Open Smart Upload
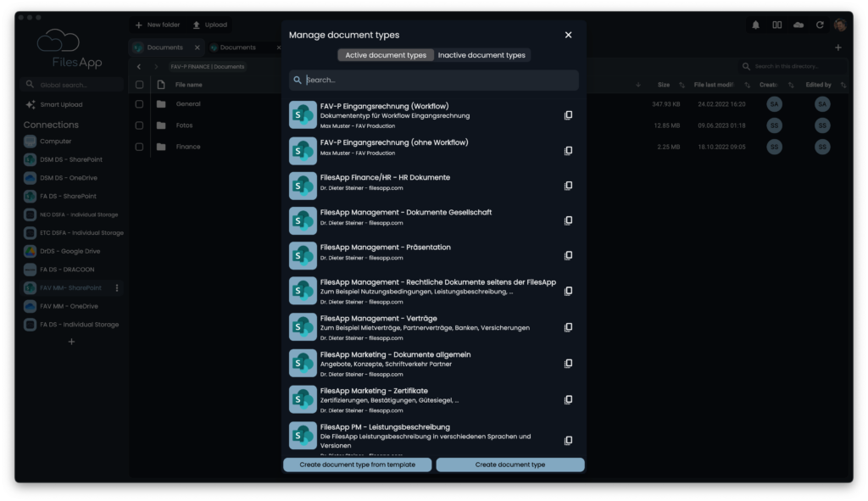 [54, 104]
